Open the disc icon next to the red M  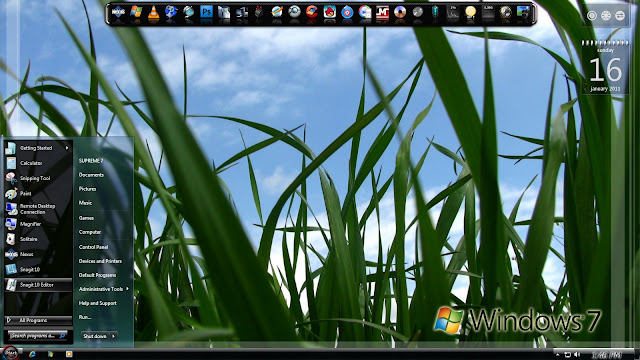tap(400, 13)
